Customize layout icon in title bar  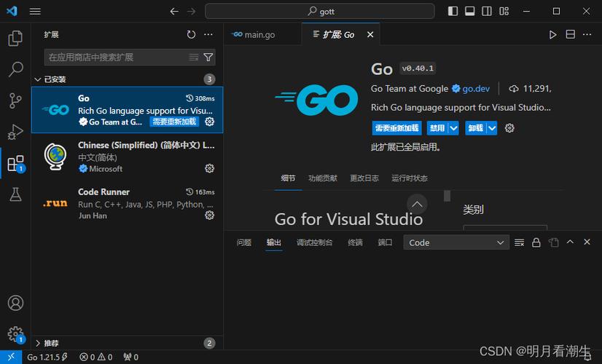tap(504, 11)
